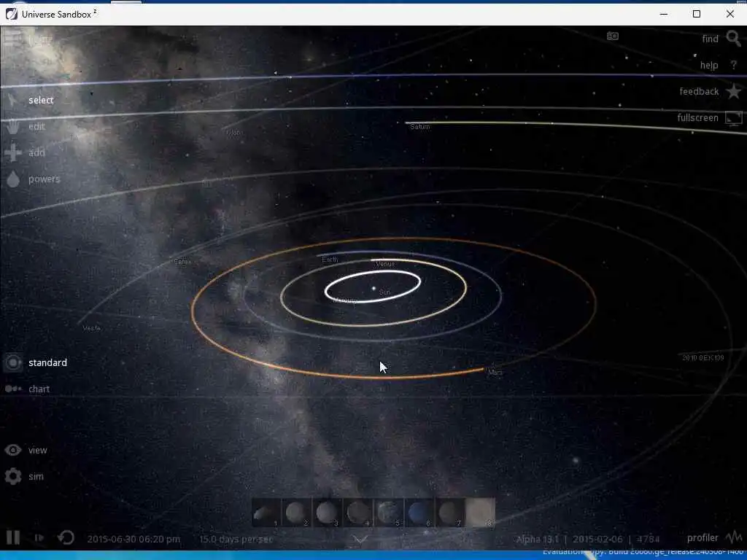Viewport: 747px width, 560px height.
Task: Open the home menu hamburger icon
Action: (12, 38)
